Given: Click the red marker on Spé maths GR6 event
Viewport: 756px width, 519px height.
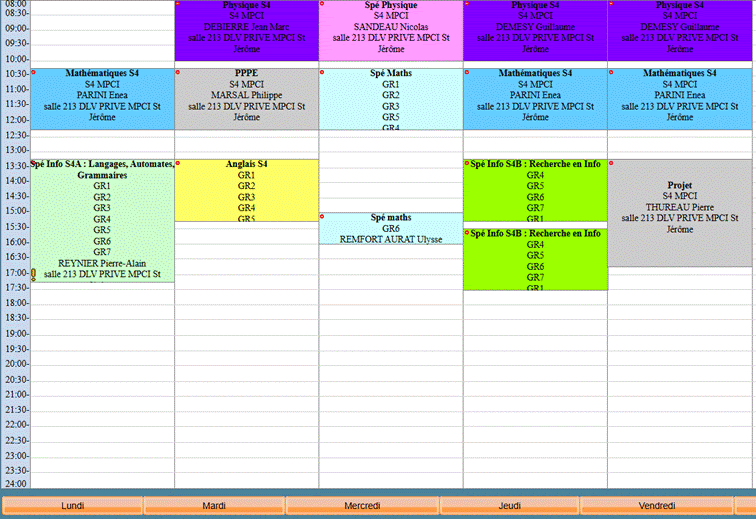Looking at the screenshot, I should pos(322,216).
